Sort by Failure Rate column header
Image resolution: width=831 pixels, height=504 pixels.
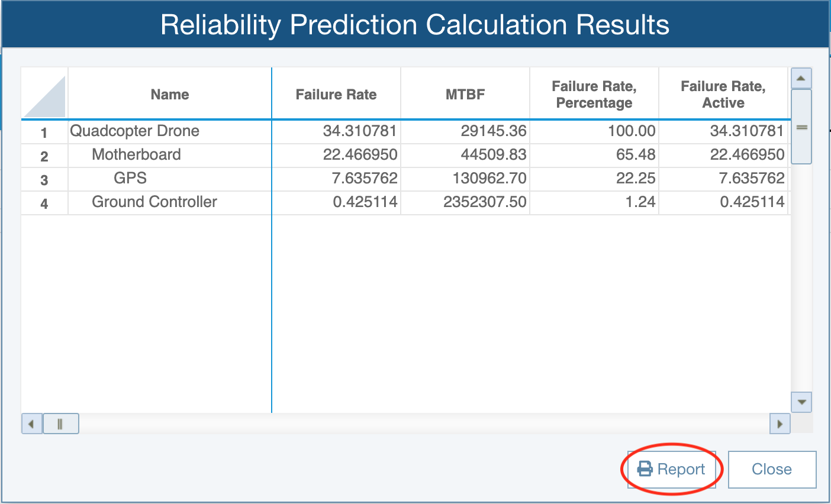tap(336, 95)
